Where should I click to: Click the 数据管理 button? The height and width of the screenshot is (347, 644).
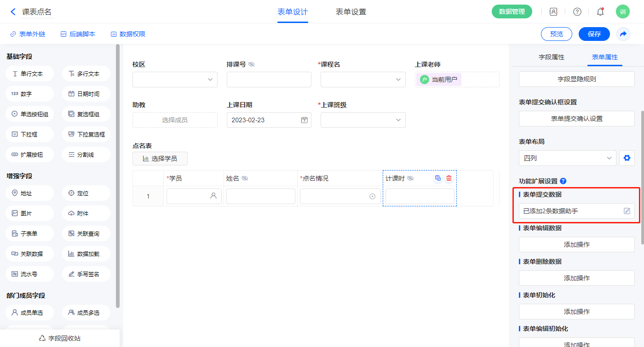(512, 12)
